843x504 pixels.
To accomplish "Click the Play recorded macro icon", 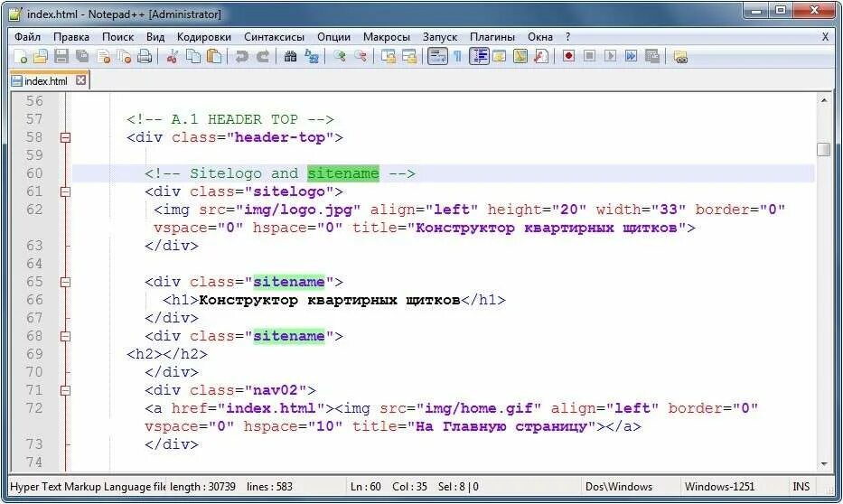I will tap(610, 56).
